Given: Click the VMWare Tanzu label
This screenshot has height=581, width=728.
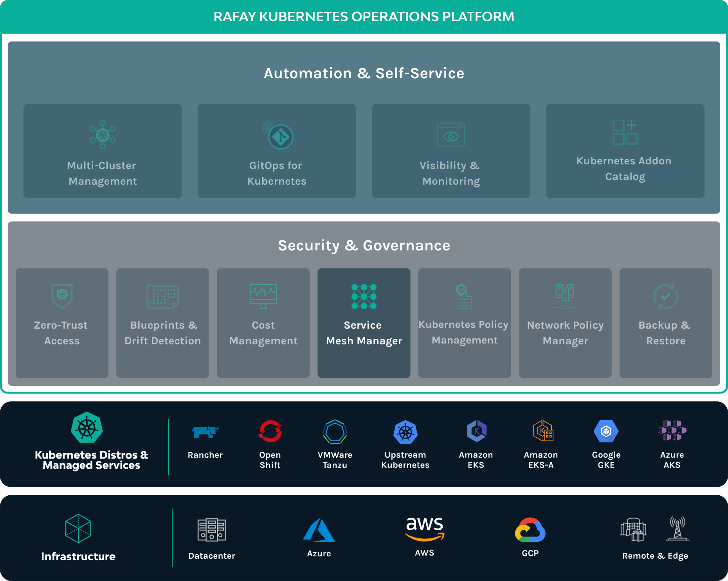Looking at the screenshot, I should [335, 460].
